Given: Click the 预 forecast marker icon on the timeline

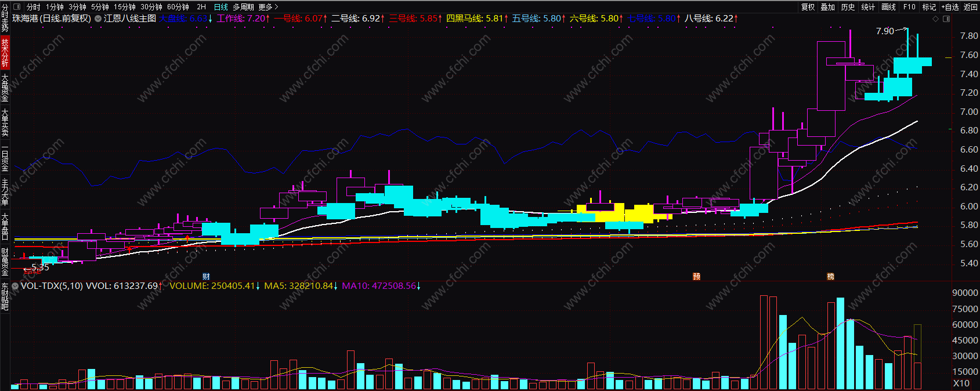Looking at the screenshot, I should (x=697, y=276).
